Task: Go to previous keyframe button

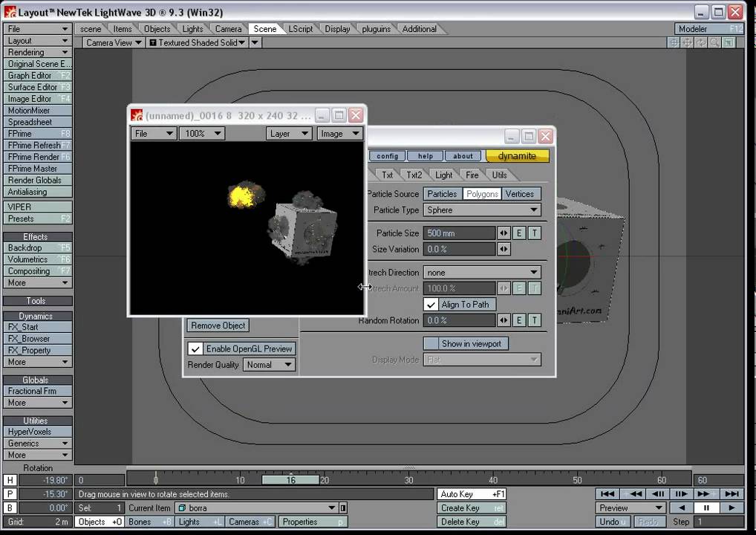Action: (633, 493)
